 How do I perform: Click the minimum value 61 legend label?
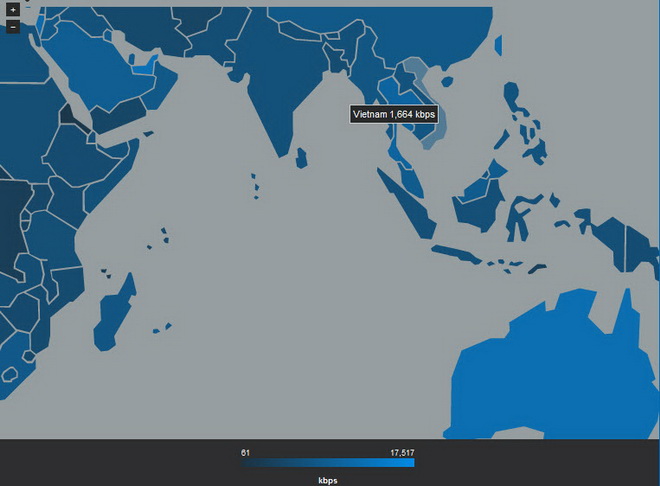tap(245, 453)
